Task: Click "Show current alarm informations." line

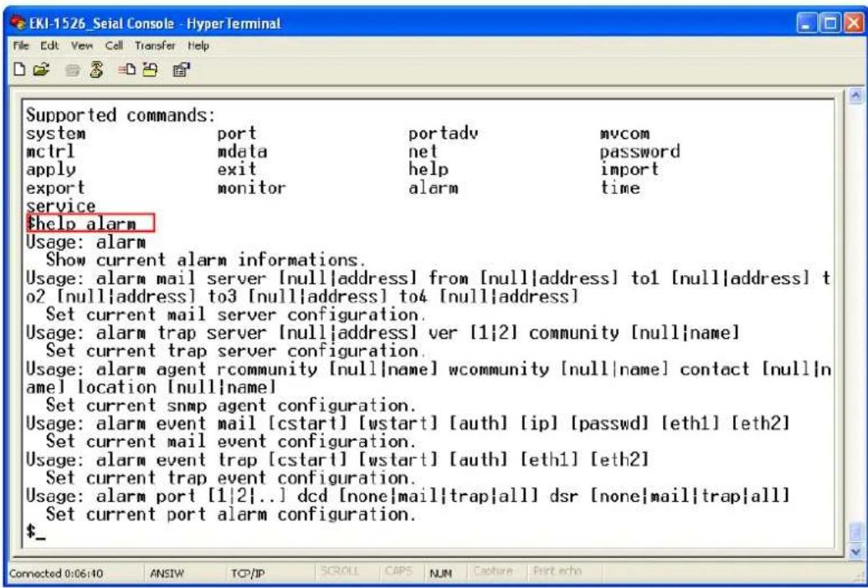Action: click(x=206, y=259)
